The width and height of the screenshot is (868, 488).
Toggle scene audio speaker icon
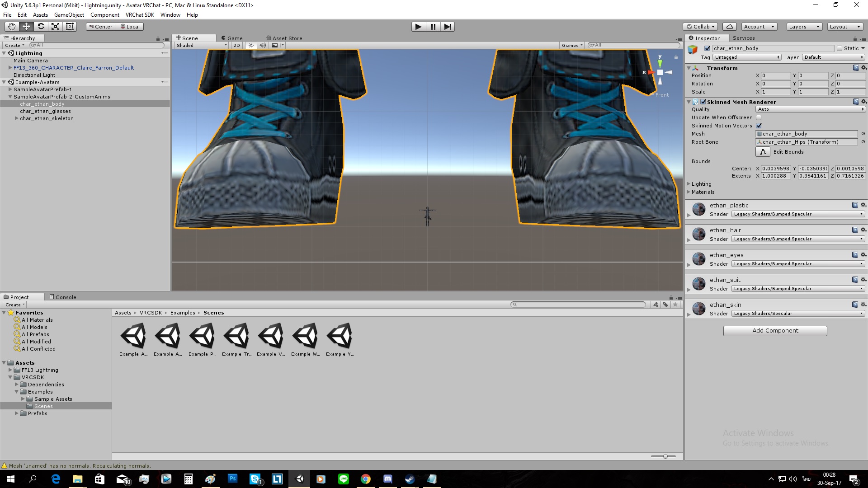pos(263,45)
